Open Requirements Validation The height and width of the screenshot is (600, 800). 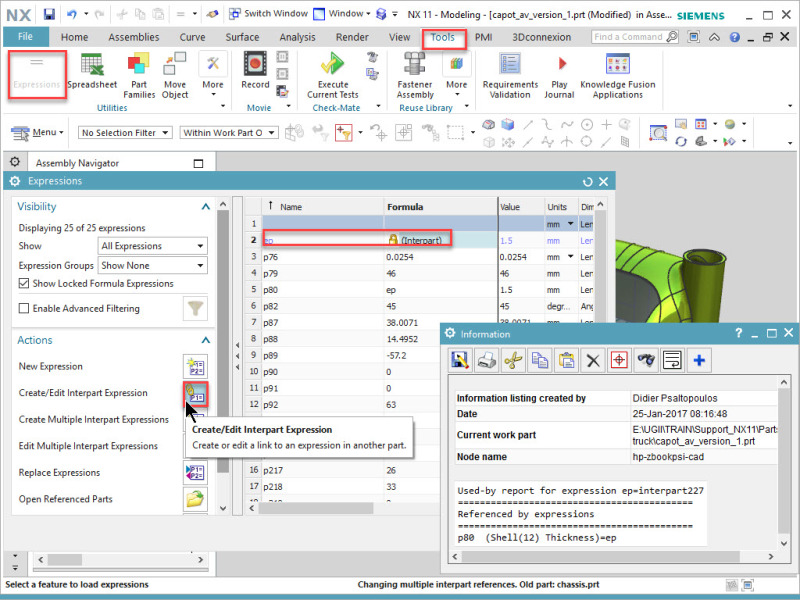510,76
